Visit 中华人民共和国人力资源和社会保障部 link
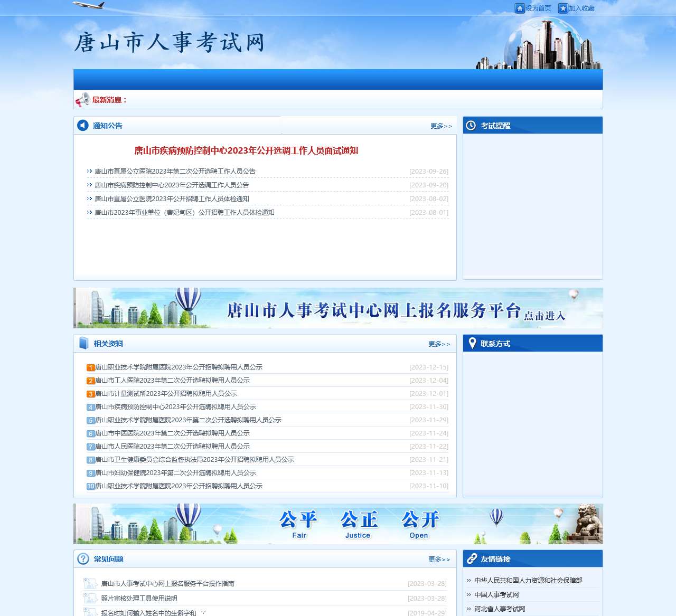The width and height of the screenshot is (676, 616). point(528,580)
